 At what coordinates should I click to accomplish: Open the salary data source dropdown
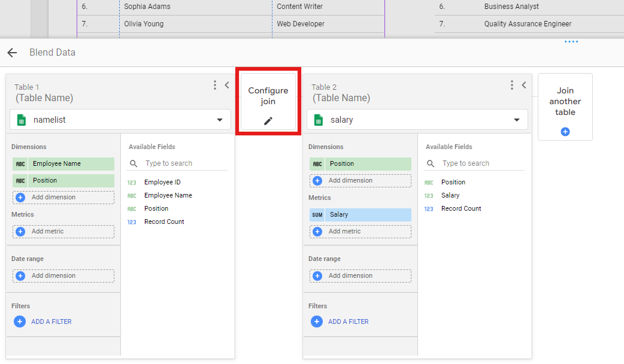coord(516,120)
